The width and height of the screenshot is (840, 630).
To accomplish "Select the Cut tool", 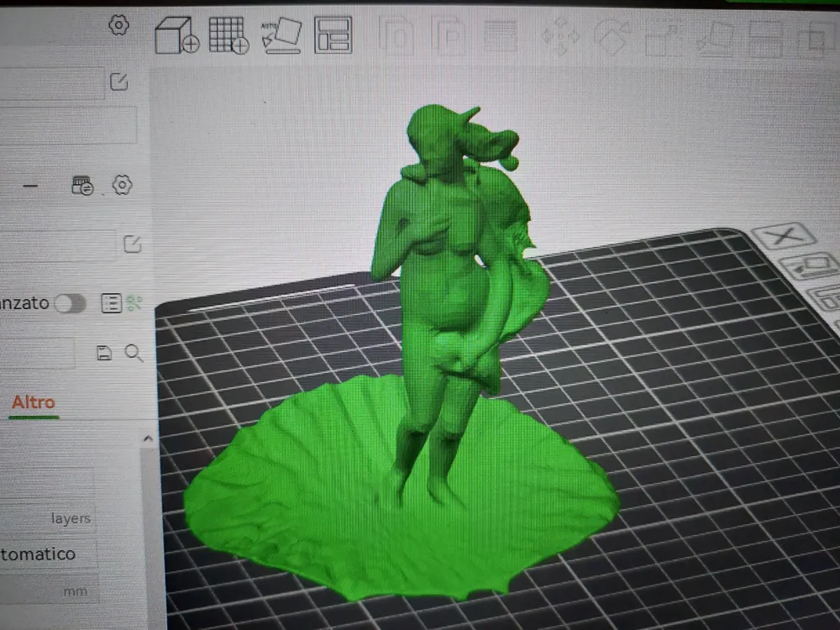I will 765,39.
